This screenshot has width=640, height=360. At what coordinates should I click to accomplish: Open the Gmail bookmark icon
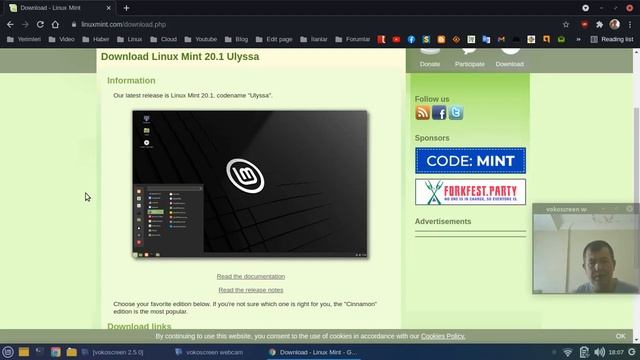pyautogui.click(x=501, y=39)
